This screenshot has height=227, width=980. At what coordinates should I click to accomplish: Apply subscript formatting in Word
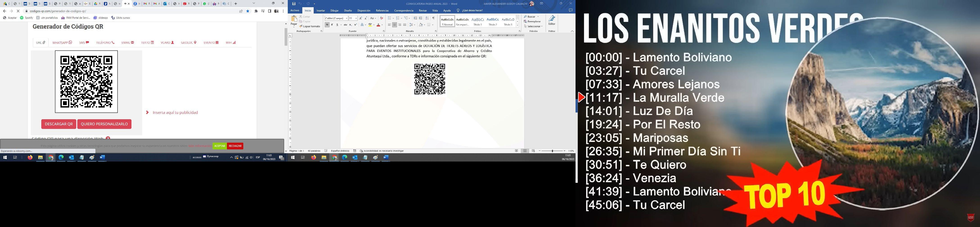350,25
